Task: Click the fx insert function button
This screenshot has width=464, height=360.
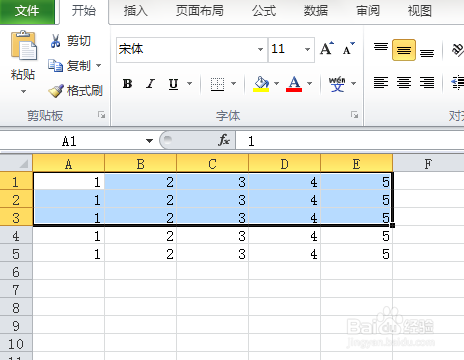Action: click(x=224, y=140)
